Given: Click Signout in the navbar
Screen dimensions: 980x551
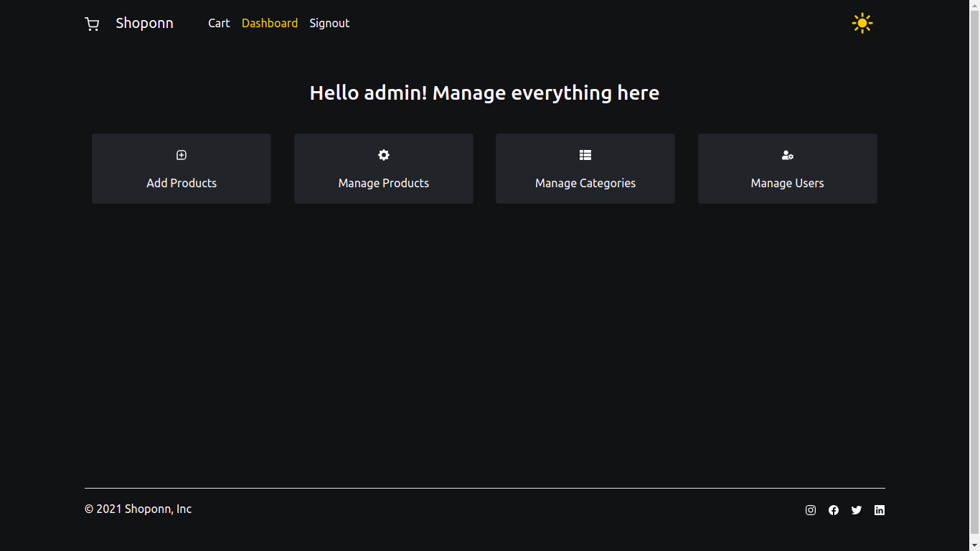Looking at the screenshot, I should point(329,23).
